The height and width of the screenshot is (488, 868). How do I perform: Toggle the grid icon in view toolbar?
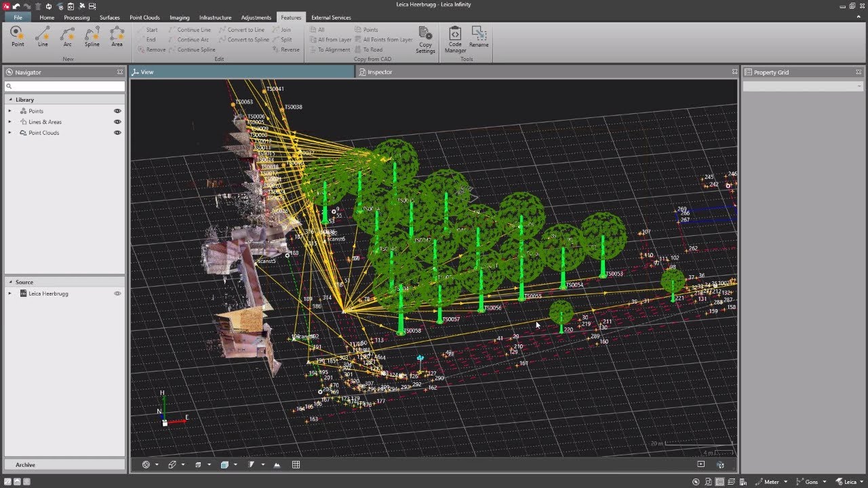pos(296,465)
